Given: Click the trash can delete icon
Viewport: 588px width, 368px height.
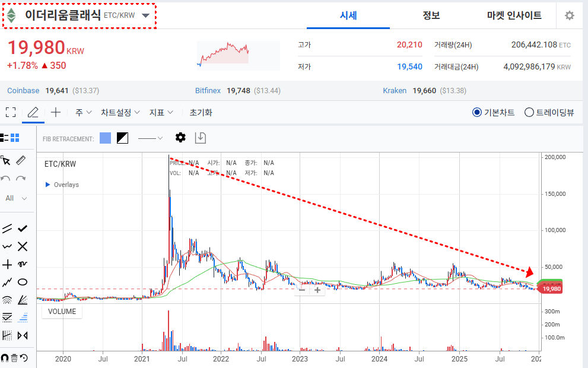Looking at the screenshot, I should tap(14, 357).
